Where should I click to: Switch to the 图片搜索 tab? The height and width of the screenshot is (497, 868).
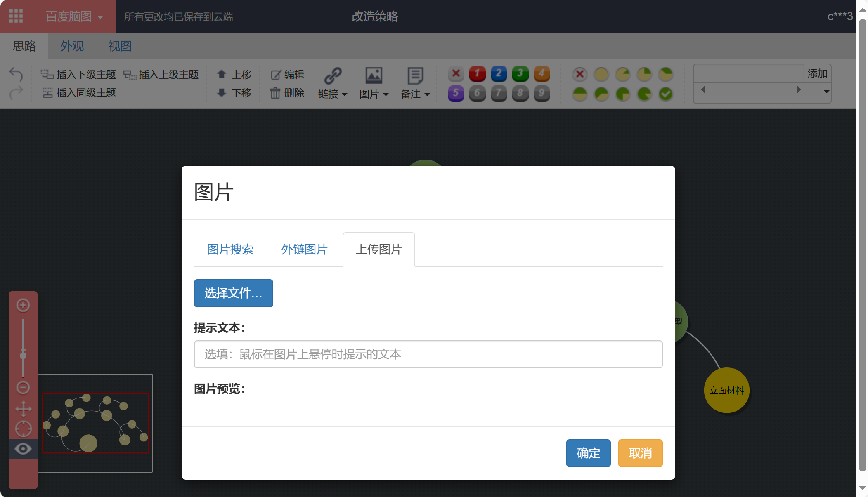(230, 249)
